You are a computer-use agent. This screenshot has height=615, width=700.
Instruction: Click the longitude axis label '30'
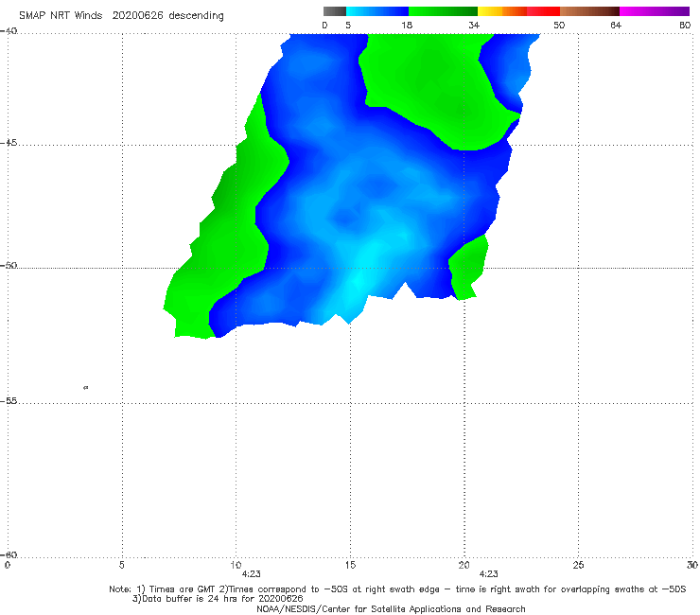pos(692,565)
